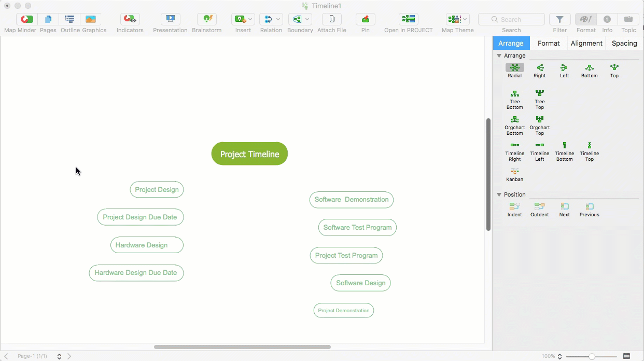644x361 pixels.
Task: Switch to the Arrange tab
Action: click(511, 43)
